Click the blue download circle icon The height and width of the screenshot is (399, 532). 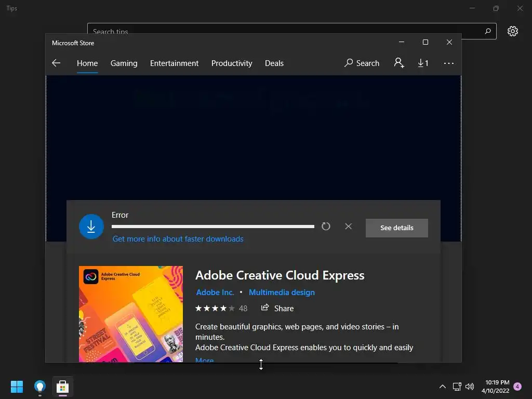coord(91,227)
